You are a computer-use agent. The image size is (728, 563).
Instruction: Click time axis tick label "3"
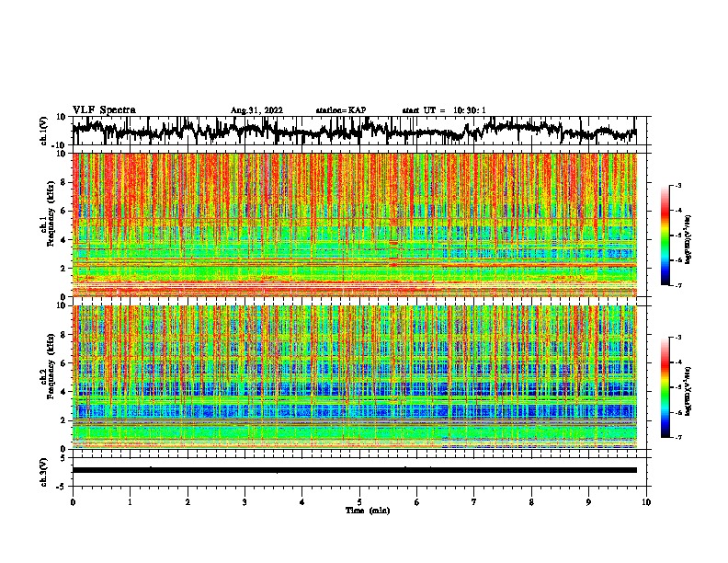click(x=245, y=502)
